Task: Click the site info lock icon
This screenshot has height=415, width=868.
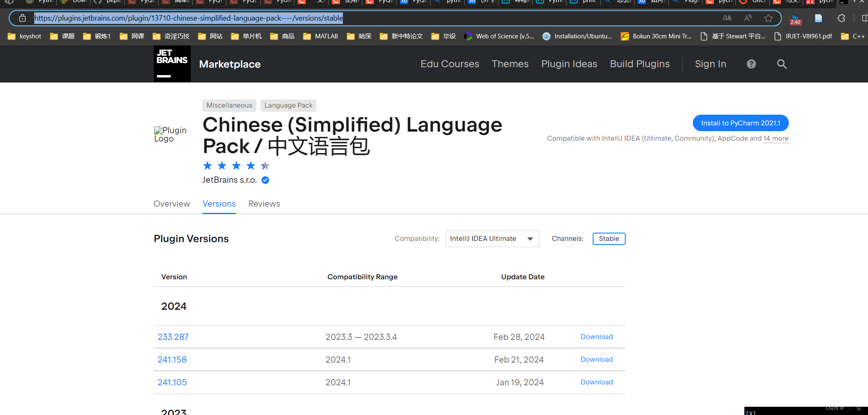Action: (x=22, y=18)
